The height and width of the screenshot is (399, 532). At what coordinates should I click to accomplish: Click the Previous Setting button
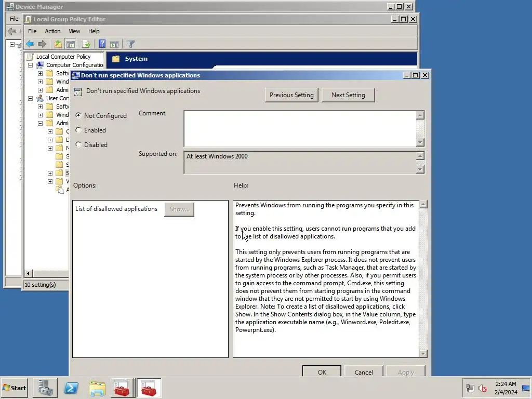[291, 95]
